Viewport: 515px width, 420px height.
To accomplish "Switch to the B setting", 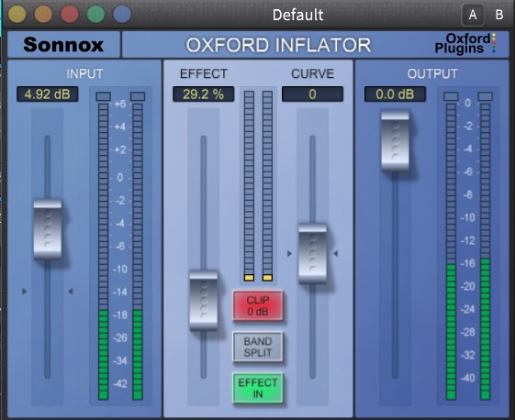I will tap(499, 15).
